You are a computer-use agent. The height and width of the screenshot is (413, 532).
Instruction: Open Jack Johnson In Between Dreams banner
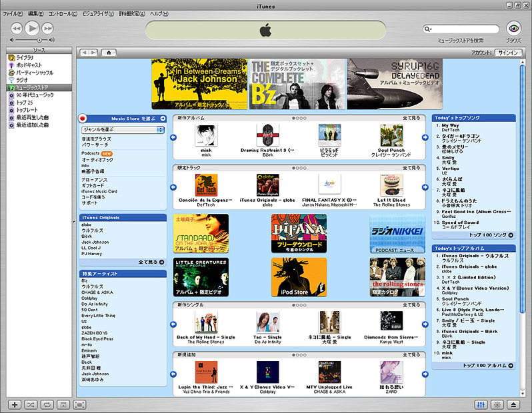point(199,84)
